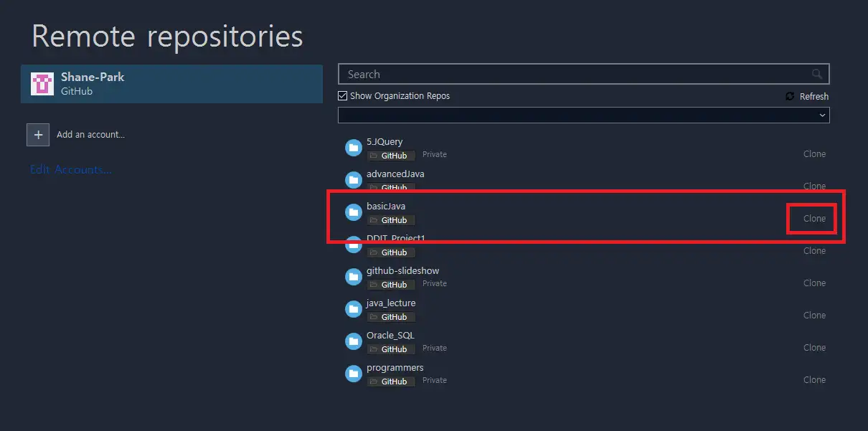
Task: Select the java_lecture repository name
Action: click(x=391, y=303)
